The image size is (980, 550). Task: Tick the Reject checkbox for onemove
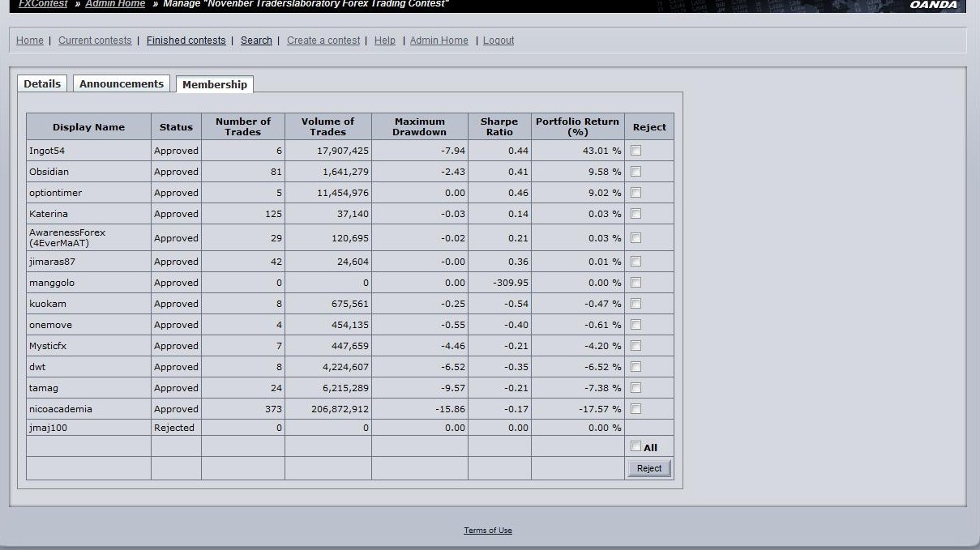636,324
